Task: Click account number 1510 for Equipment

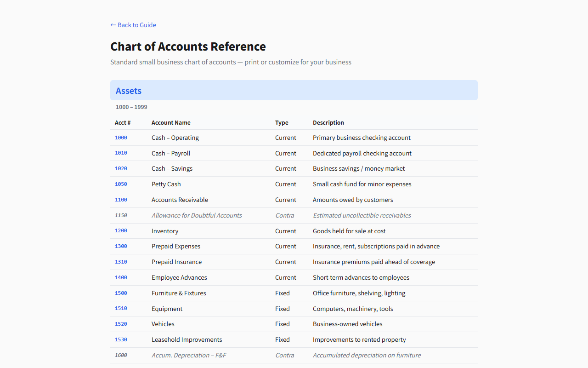Action: [121, 309]
